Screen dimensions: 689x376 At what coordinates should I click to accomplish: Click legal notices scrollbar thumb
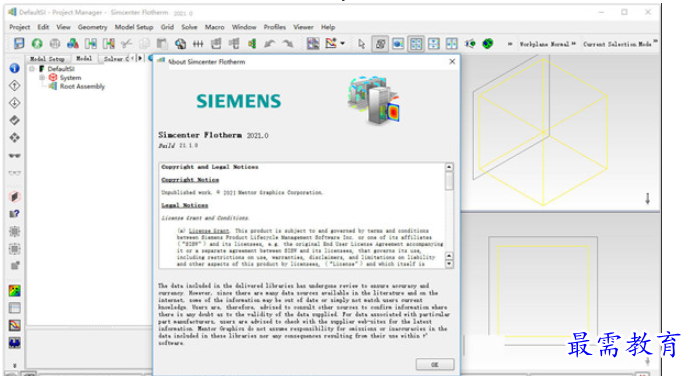tap(449, 181)
